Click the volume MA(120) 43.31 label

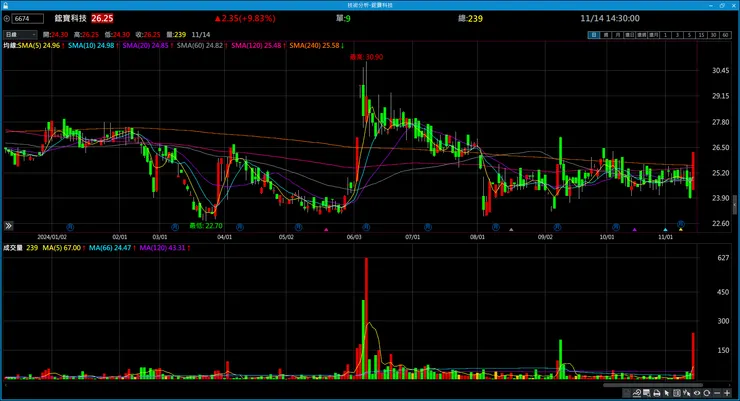click(163, 248)
